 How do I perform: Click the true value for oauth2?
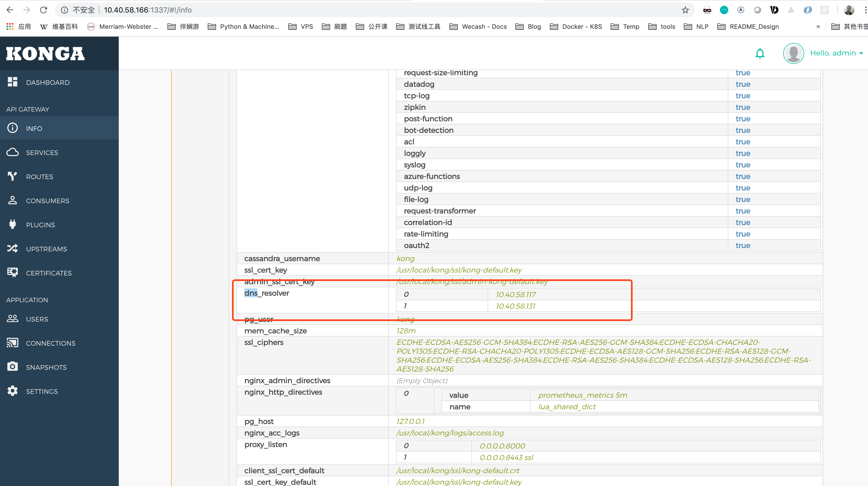point(743,245)
